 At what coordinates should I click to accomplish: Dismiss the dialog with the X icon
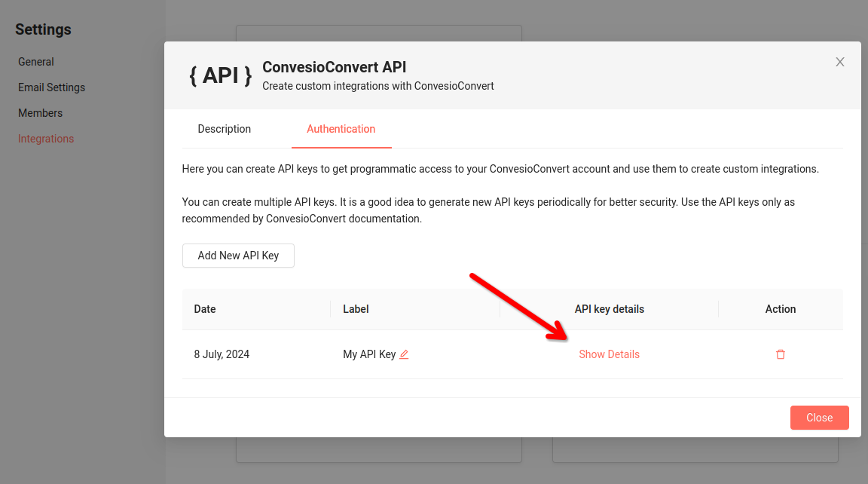[x=839, y=62]
